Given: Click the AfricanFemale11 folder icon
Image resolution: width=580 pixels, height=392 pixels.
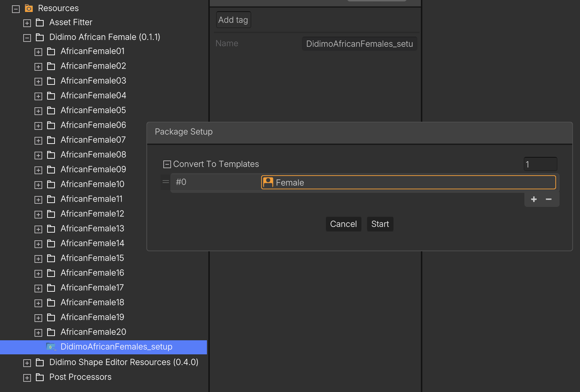Looking at the screenshot, I should click(51, 200).
